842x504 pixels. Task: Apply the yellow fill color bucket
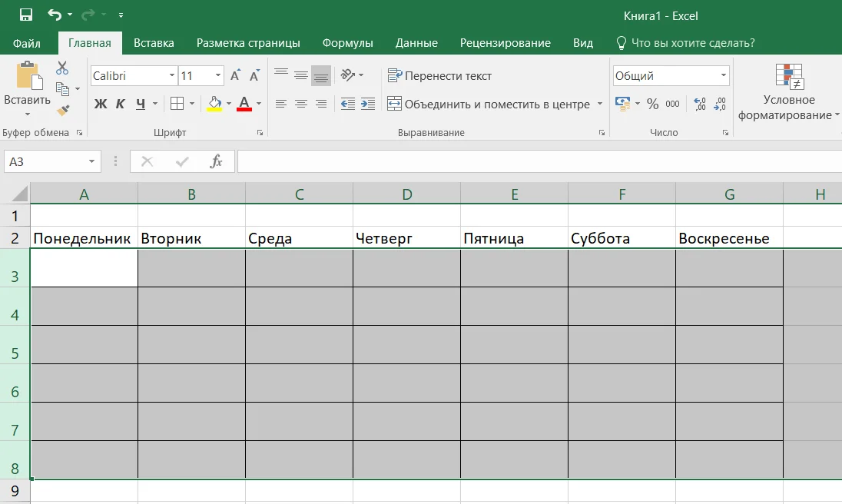point(214,103)
